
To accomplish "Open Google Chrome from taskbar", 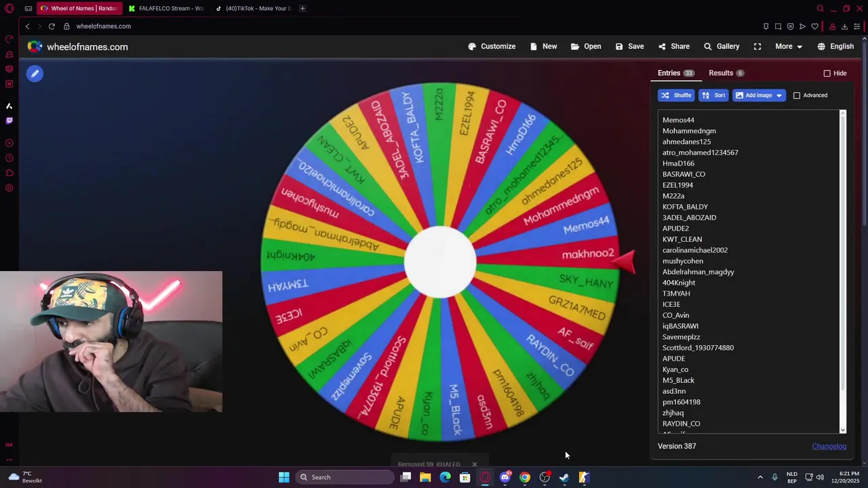I will point(525,477).
